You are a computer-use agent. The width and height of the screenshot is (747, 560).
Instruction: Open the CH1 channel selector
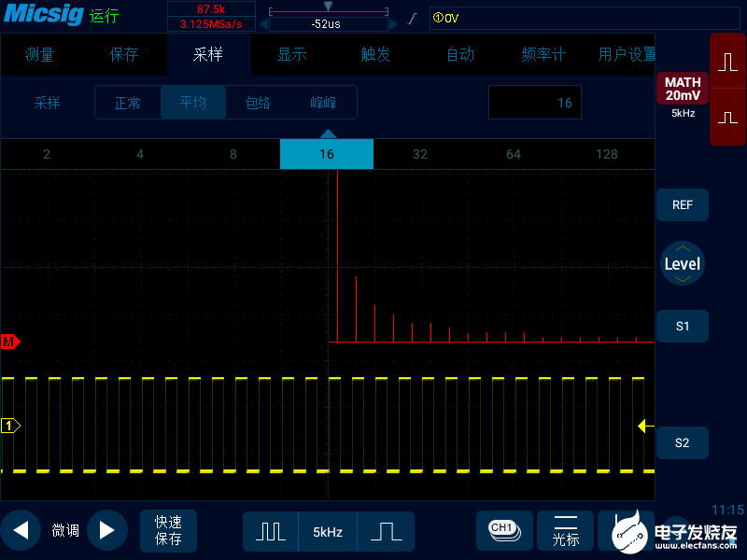504,531
